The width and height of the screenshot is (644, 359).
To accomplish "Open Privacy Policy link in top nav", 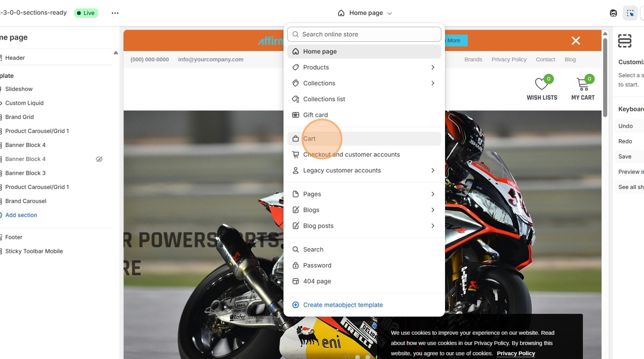I will pos(509,60).
